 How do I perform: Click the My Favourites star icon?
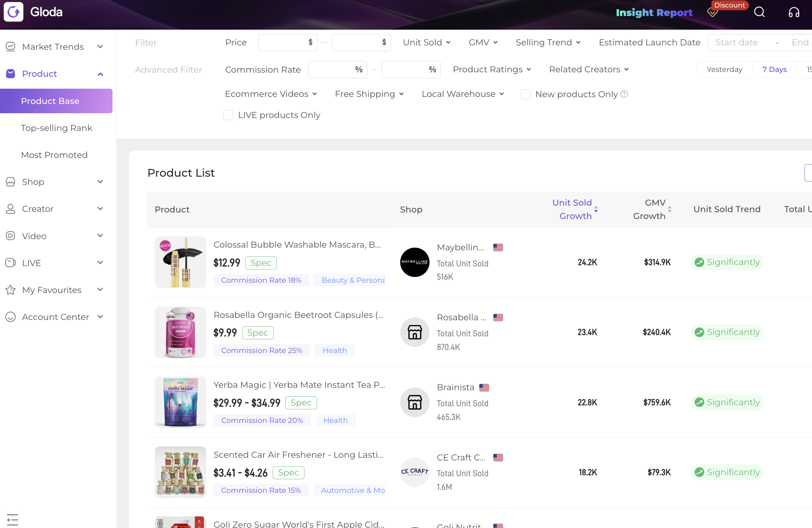pyautogui.click(x=11, y=290)
